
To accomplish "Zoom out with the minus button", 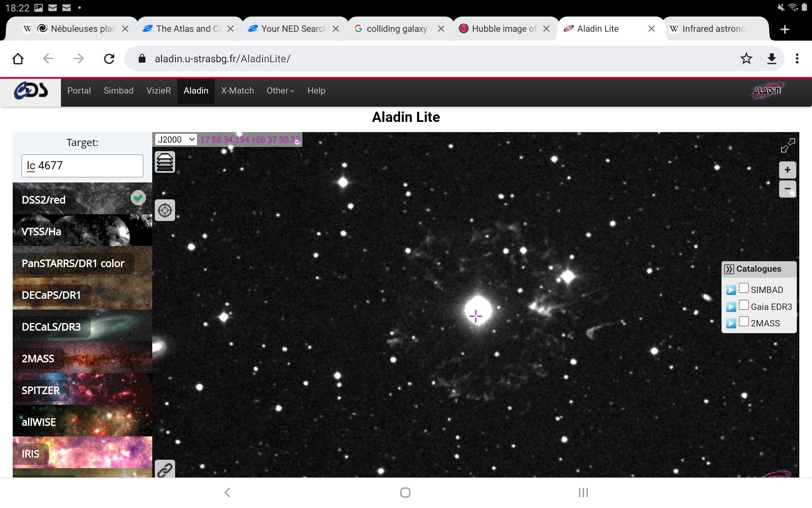I will [x=787, y=189].
